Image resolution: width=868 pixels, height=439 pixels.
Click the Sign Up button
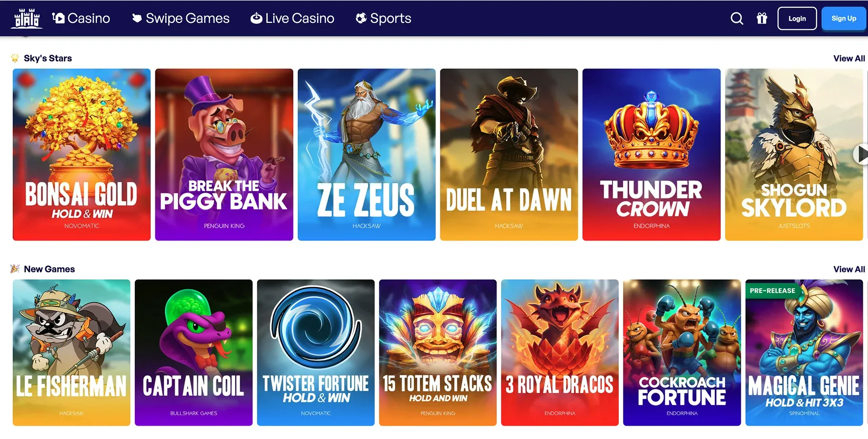pos(844,19)
